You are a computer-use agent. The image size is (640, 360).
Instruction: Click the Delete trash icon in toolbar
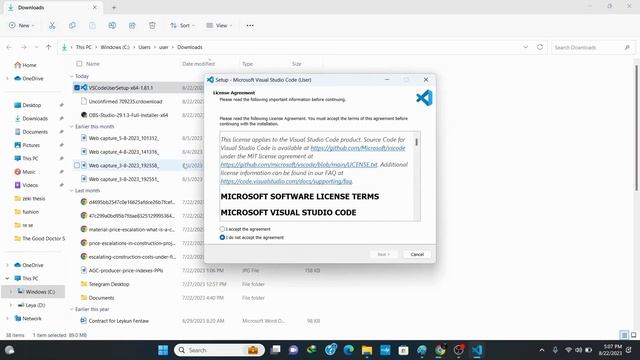(152, 25)
